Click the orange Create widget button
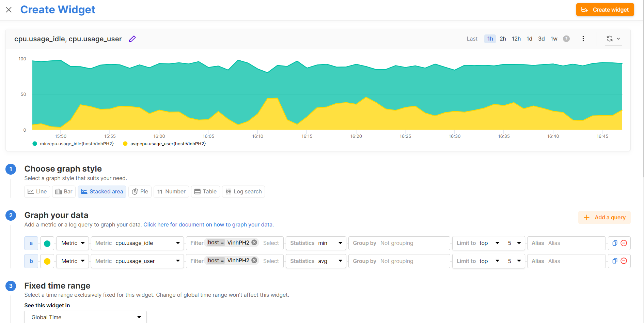Screen dimensions: 644x323 (605, 10)
